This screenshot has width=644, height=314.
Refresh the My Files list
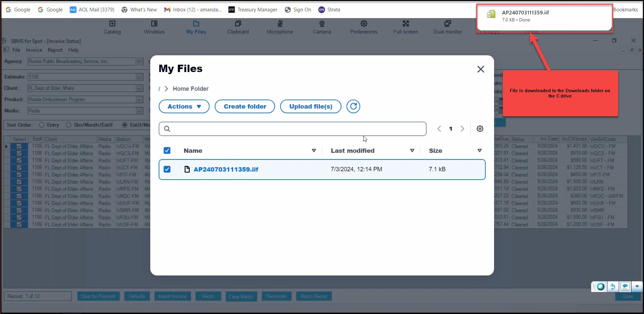pos(353,107)
